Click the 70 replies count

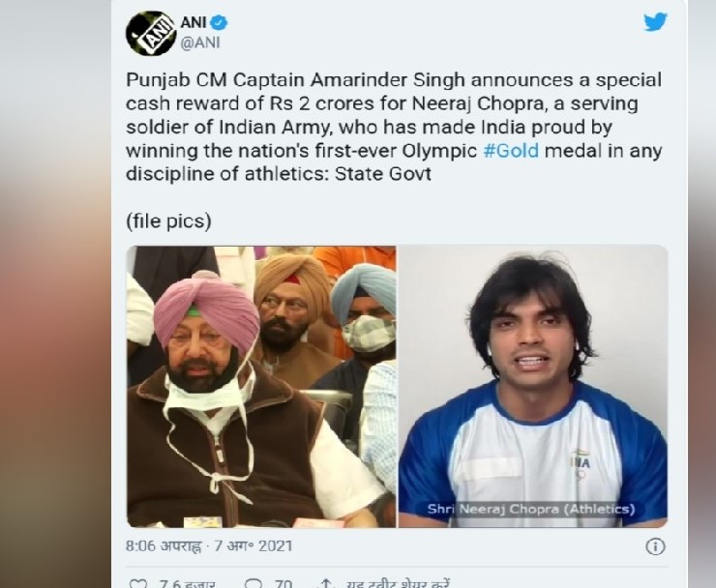click(283, 583)
